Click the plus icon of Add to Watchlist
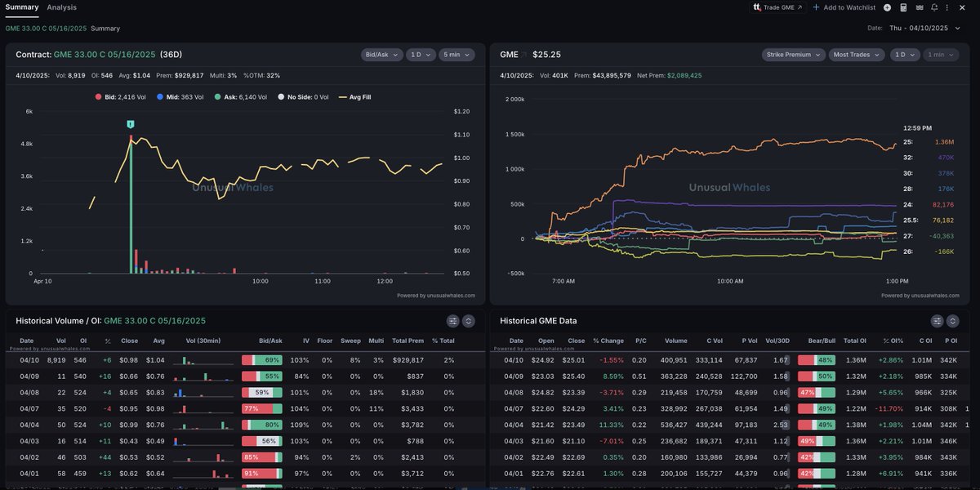Screen dimensions: 980x490 tap(817, 7)
